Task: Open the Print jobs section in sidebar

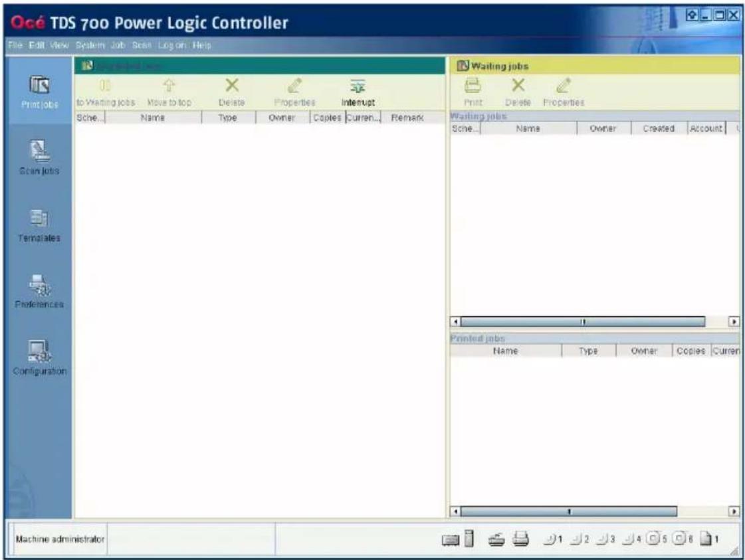Action: pyautogui.click(x=39, y=92)
